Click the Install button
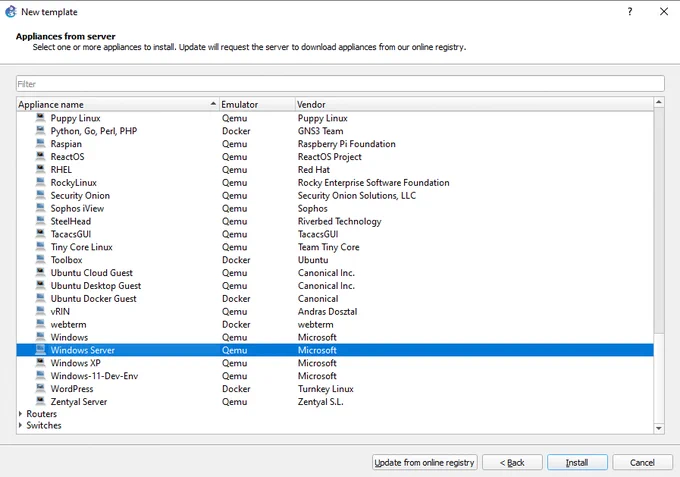This screenshot has width=680, height=477. pos(577,462)
